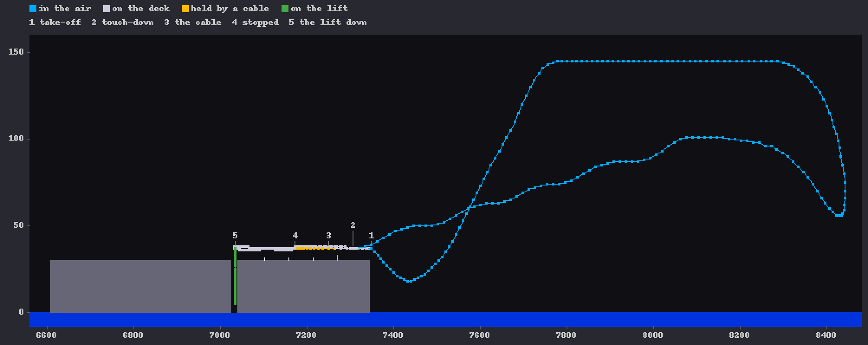Click the '2 touch-down' event key

pos(123,23)
